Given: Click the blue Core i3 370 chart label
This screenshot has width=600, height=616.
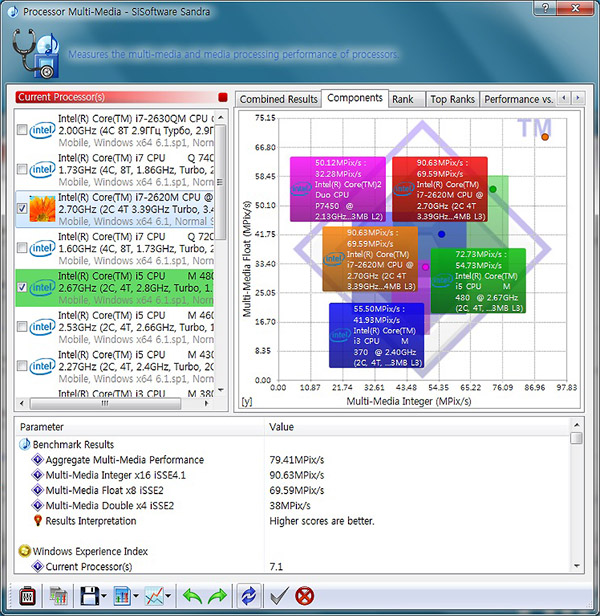Looking at the screenshot, I should [x=376, y=335].
